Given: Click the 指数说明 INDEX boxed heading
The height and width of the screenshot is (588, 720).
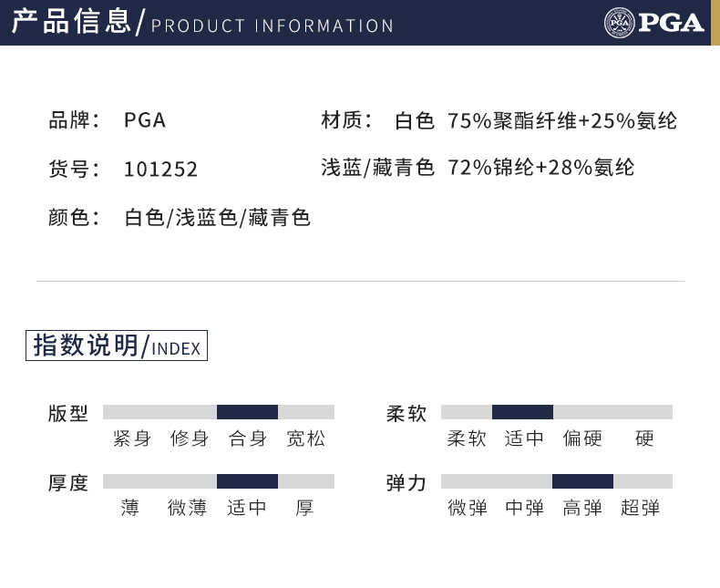Looking at the screenshot, I should 117,346.
